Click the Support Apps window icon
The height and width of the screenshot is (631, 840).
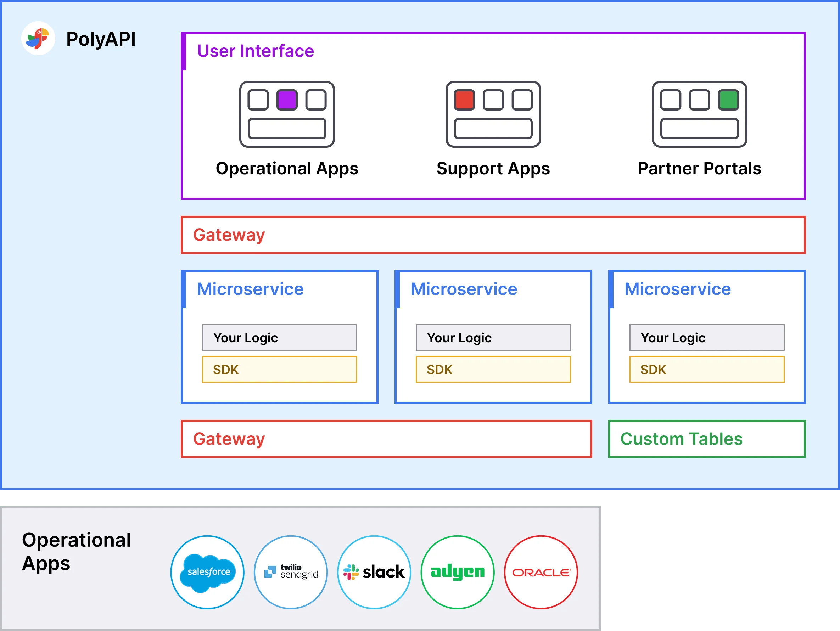point(493,114)
